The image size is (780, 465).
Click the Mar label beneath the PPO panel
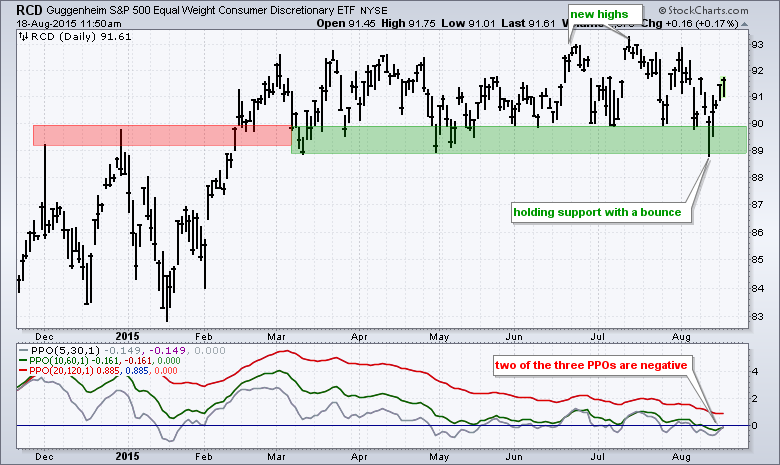click(x=276, y=457)
